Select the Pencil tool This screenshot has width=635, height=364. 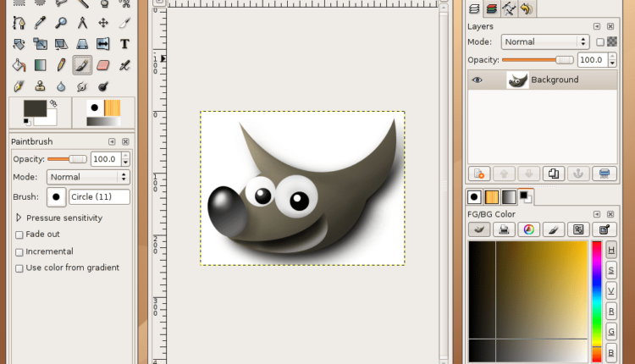coord(61,65)
